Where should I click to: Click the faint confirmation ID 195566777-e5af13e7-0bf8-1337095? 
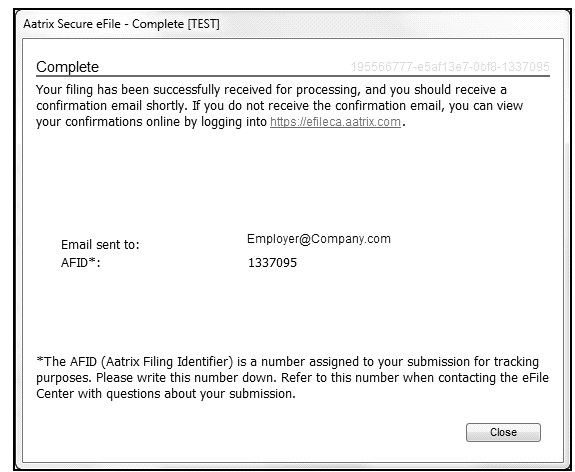coord(450,67)
